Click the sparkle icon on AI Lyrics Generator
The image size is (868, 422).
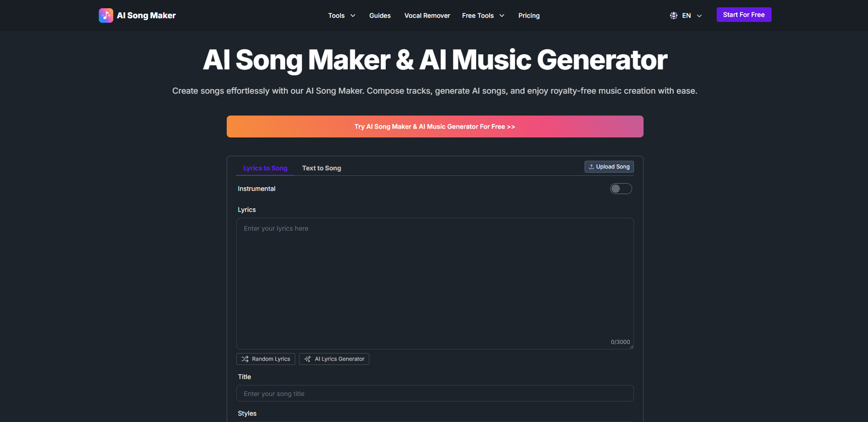[307, 359]
